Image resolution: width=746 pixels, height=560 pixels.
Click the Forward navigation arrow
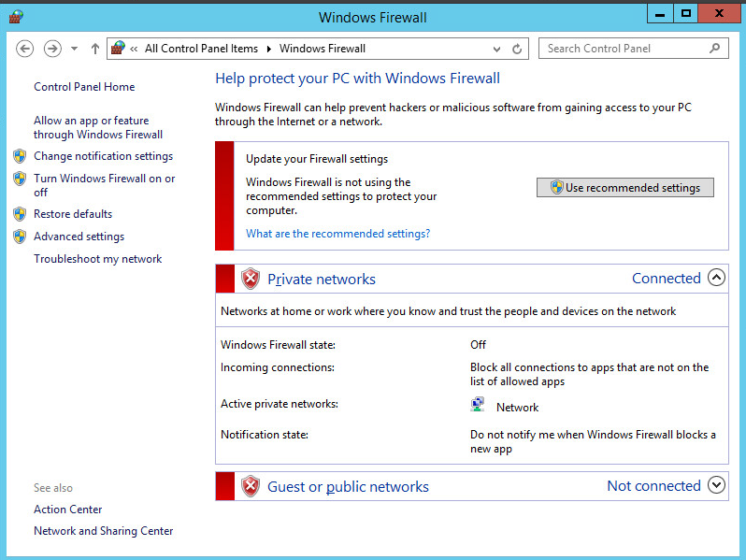click(52, 49)
